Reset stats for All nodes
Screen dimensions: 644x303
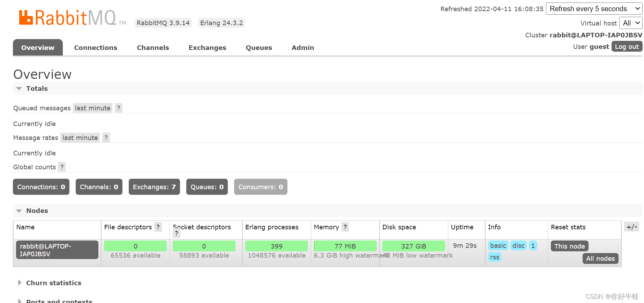(600, 258)
